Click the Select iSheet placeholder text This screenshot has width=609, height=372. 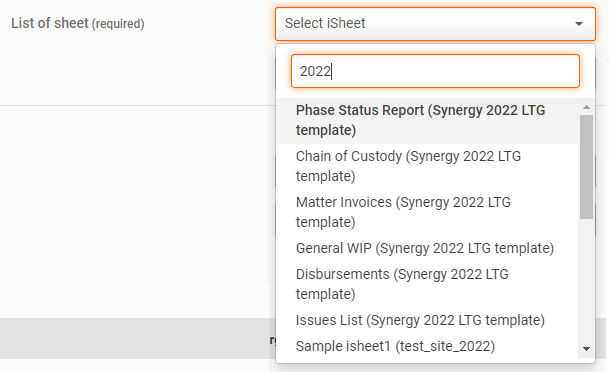[325, 23]
